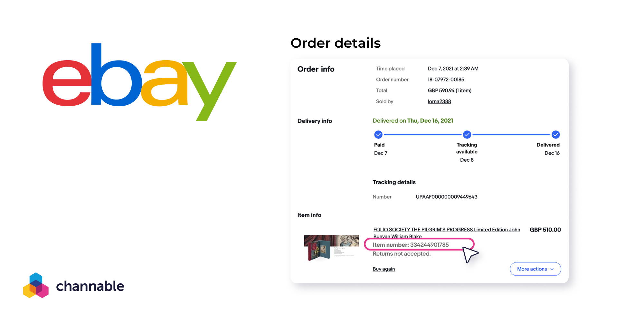644x322 pixels.
Task: Click the book item thumbnail
Action: click(331, 248)
